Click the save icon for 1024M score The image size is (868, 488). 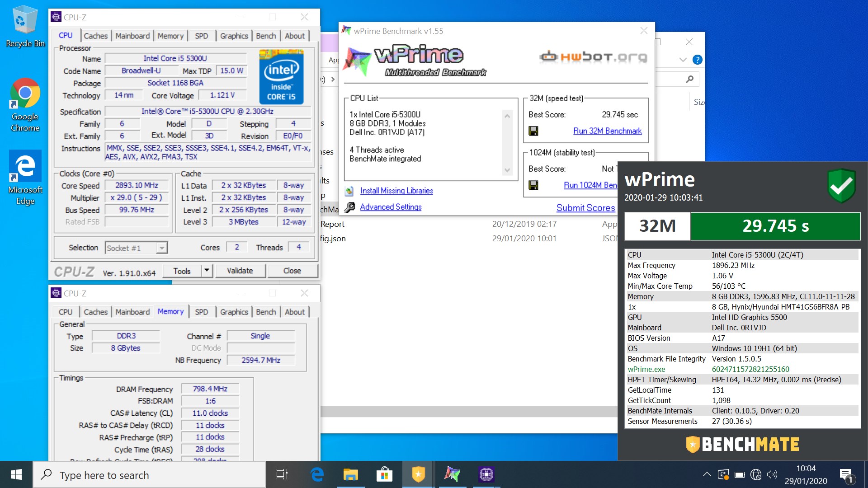pos(533,185)
